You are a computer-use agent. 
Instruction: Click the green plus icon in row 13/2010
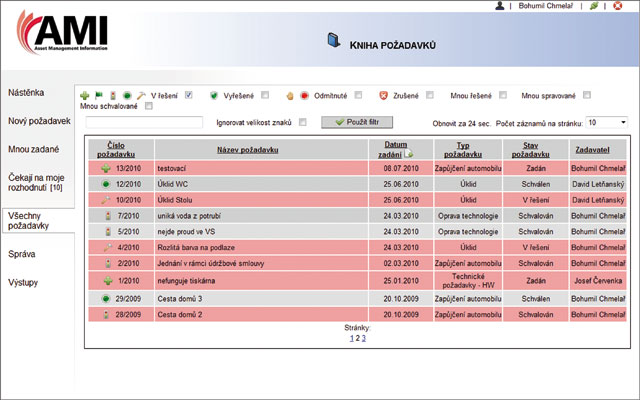click(106, 168)
